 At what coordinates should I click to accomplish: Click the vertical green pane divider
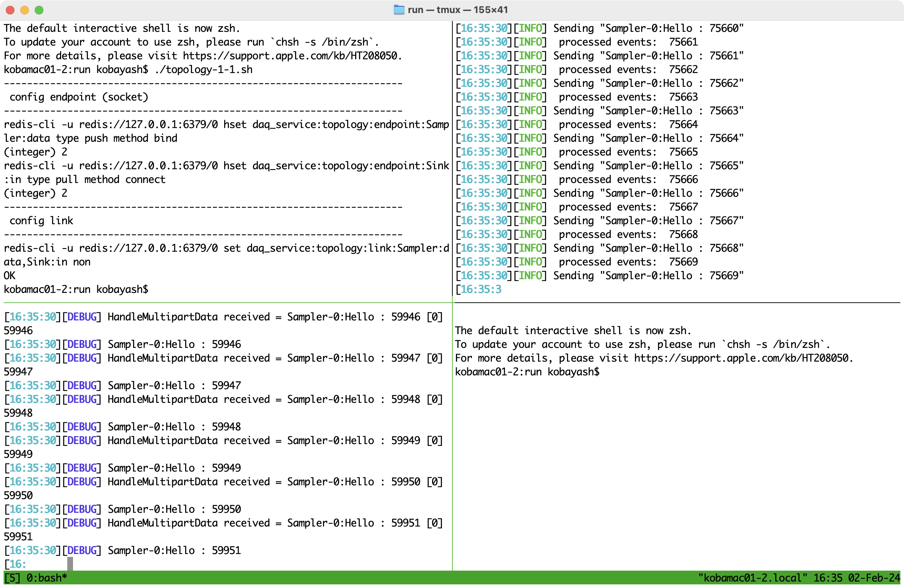452,437
